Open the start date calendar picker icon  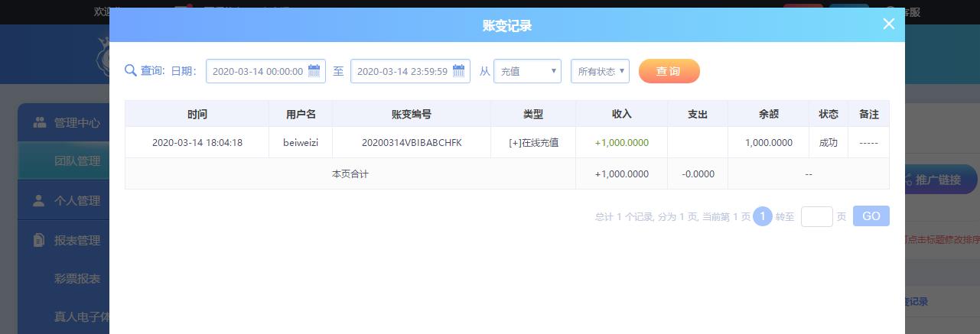pos(314,71)
